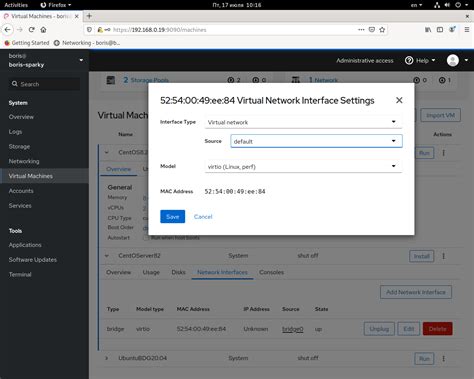
Task: Switch to the Usage tab
Action: [151, 272]
